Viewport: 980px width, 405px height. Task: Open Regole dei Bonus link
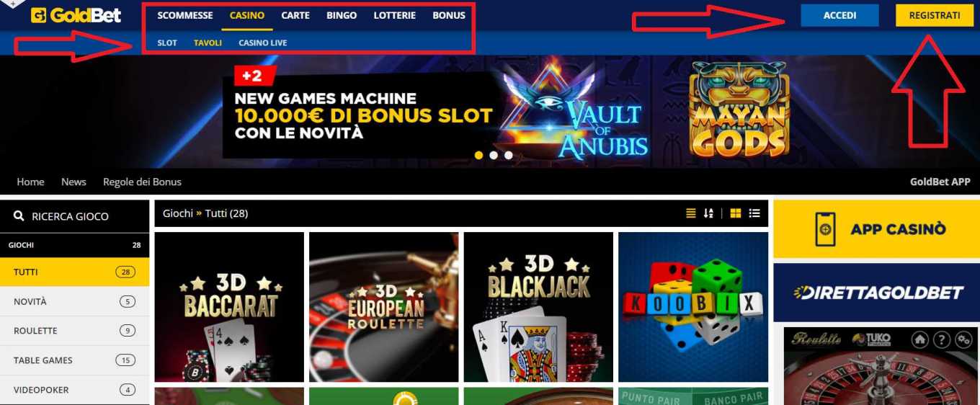pyautogui.click(x=142, y=182)
